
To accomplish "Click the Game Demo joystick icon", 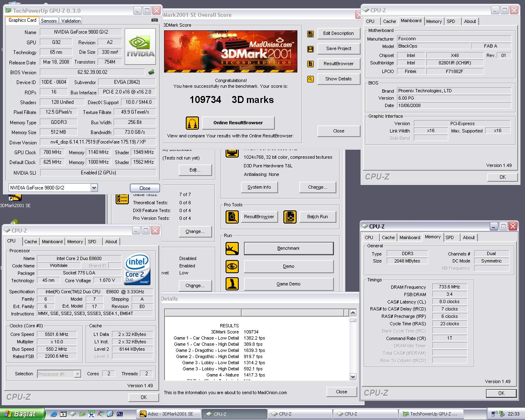I will tap(232, 284).
